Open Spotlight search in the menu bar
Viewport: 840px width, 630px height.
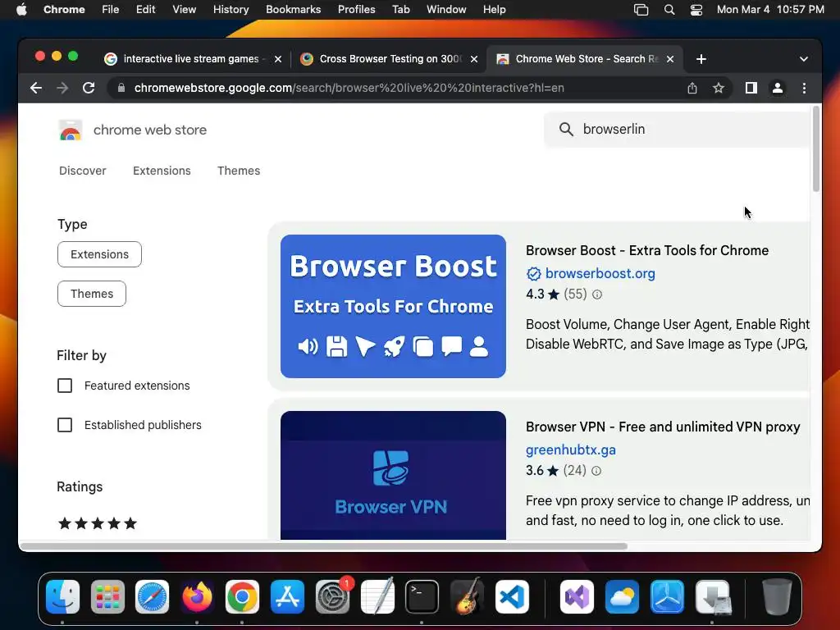[x=669, y=10]
